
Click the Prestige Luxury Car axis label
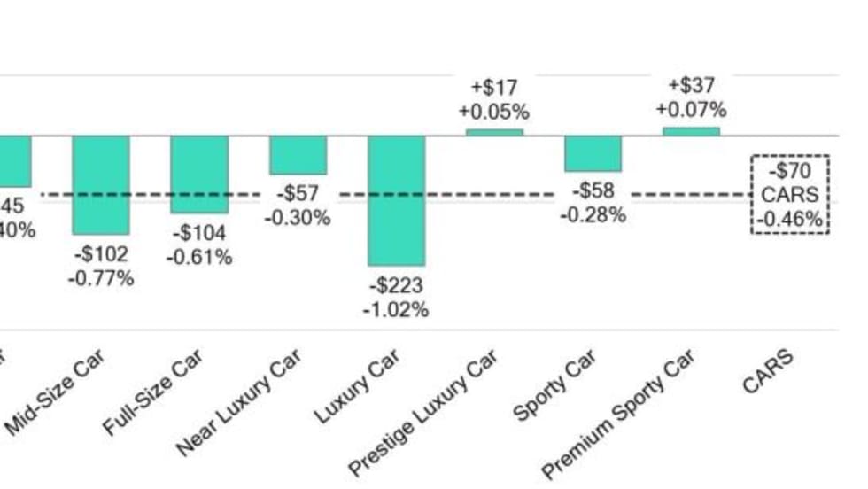pyautogui.click(x=425, y=411)
